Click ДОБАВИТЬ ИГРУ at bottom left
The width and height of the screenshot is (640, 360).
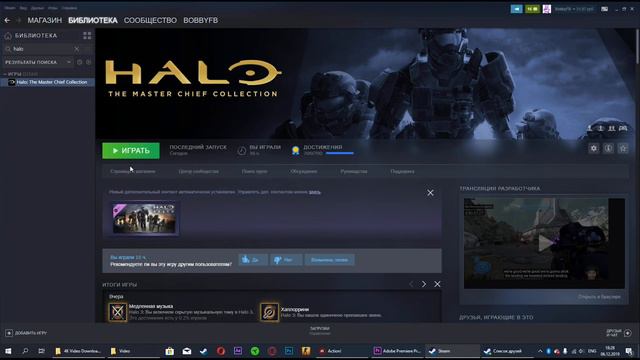(26, 333)
